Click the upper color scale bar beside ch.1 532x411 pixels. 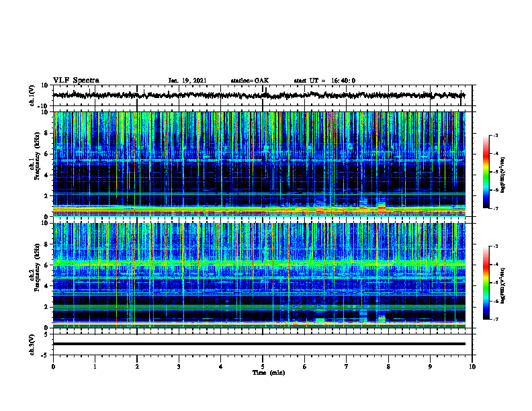(x=486, y=172)
